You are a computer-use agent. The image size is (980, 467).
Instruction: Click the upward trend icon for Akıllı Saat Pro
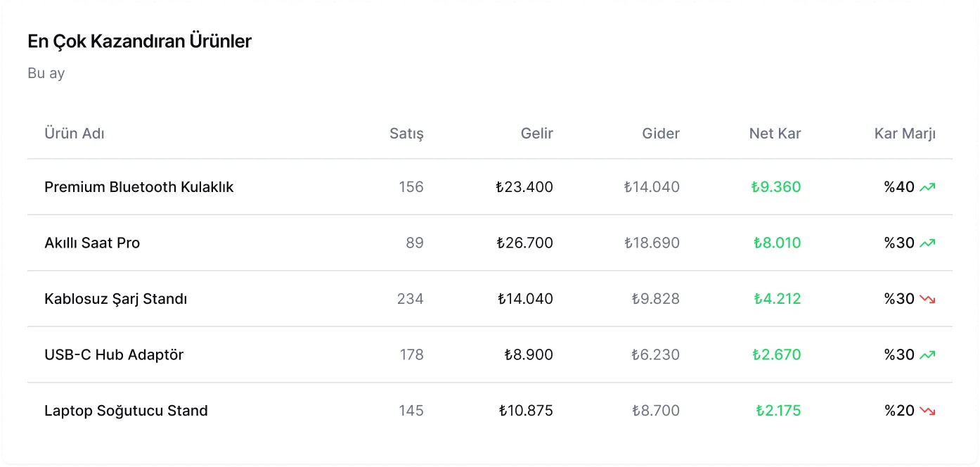927,243
